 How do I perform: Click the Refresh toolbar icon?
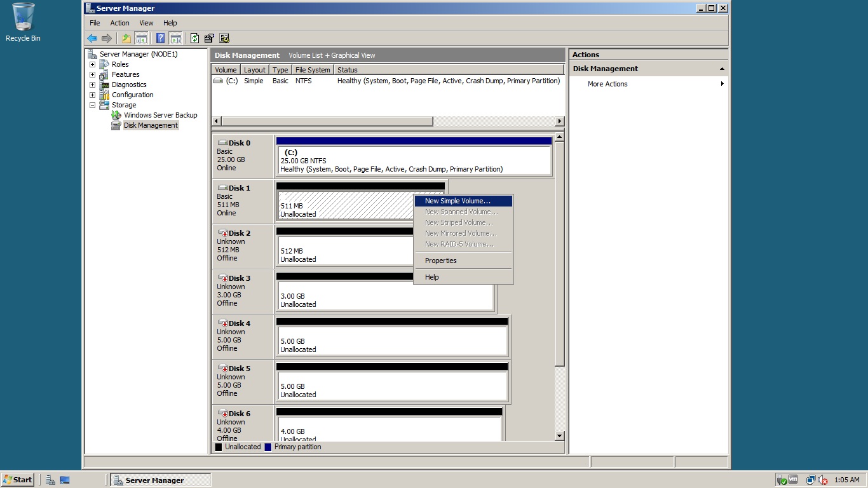(x=194, y=38)
